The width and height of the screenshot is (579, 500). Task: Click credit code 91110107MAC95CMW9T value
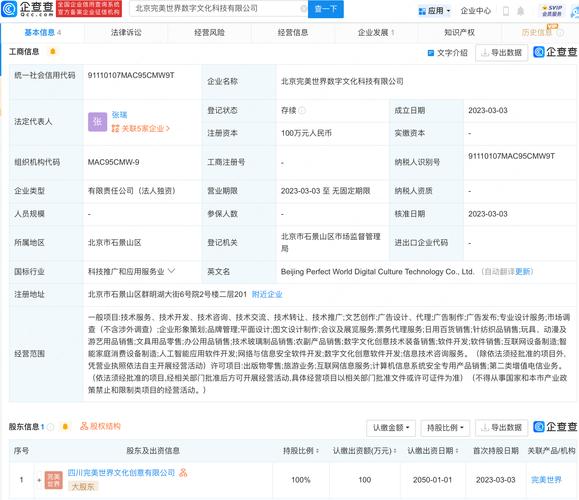click(x=131, y=75)
